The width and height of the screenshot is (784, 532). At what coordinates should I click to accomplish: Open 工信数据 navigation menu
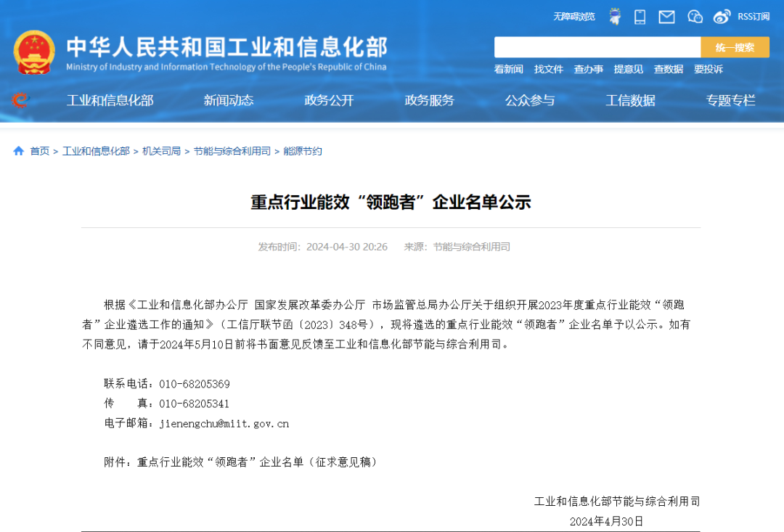631,100
